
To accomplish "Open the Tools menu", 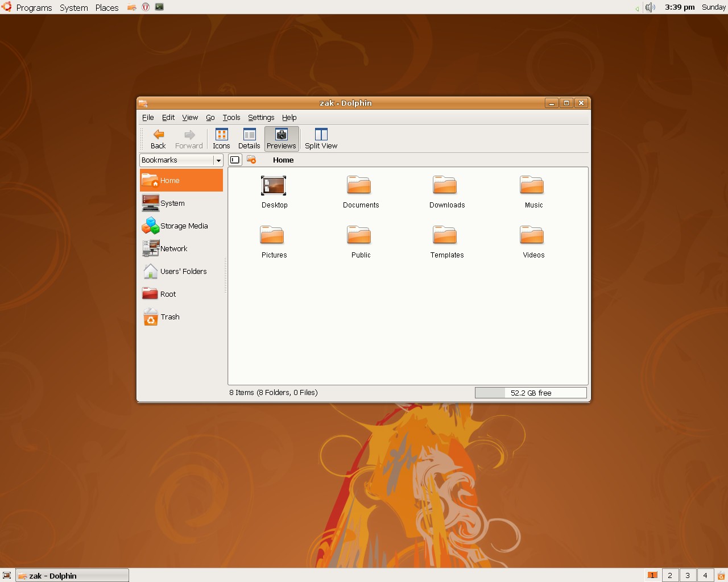I will coord(231,118).
